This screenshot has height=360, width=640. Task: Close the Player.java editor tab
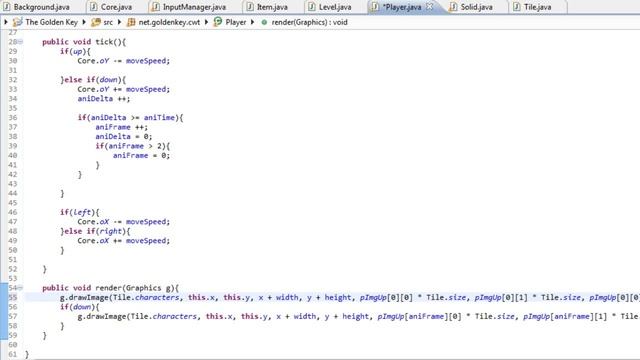(429, 7)
